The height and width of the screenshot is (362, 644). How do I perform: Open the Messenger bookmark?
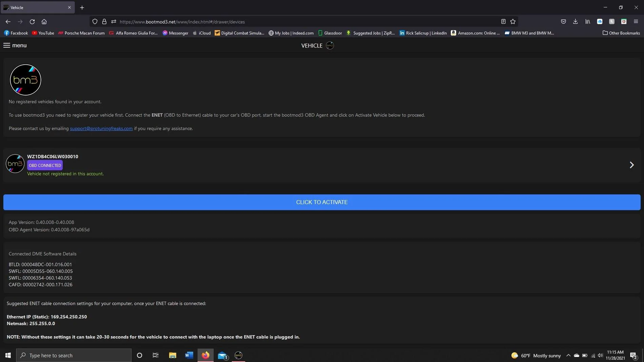[x=175, y=33]
